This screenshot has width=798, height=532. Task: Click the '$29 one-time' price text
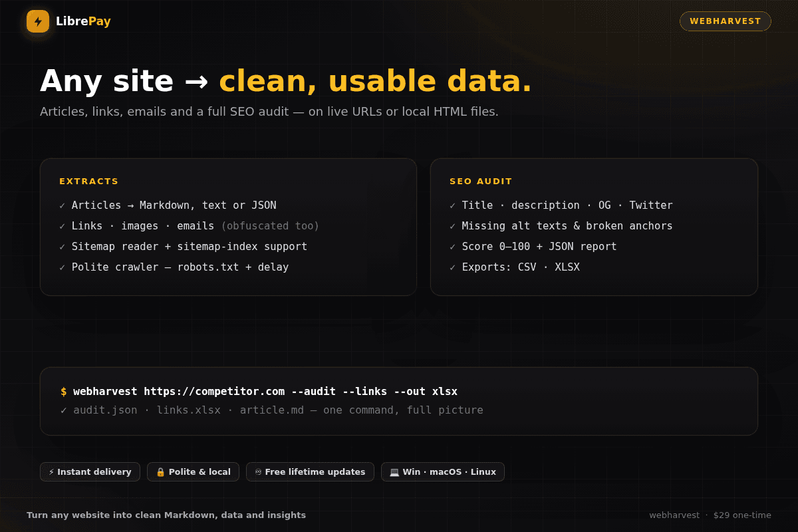tap(742, 515)
